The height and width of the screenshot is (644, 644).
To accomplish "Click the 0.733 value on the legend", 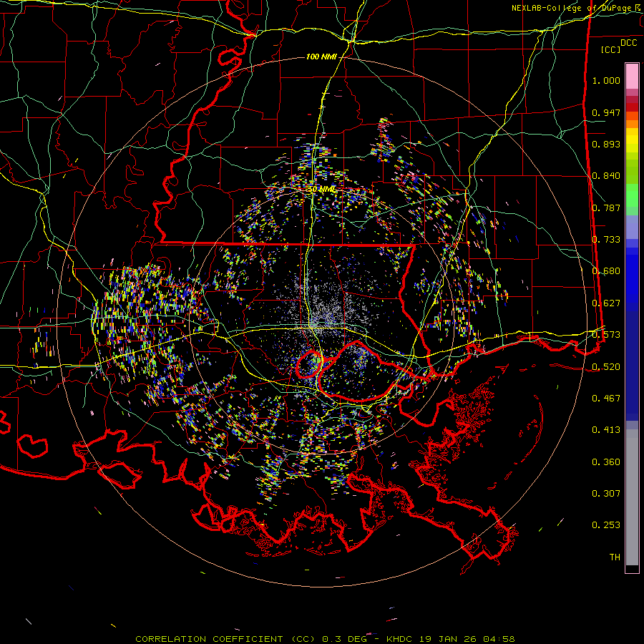I will [x=606, y=240].
